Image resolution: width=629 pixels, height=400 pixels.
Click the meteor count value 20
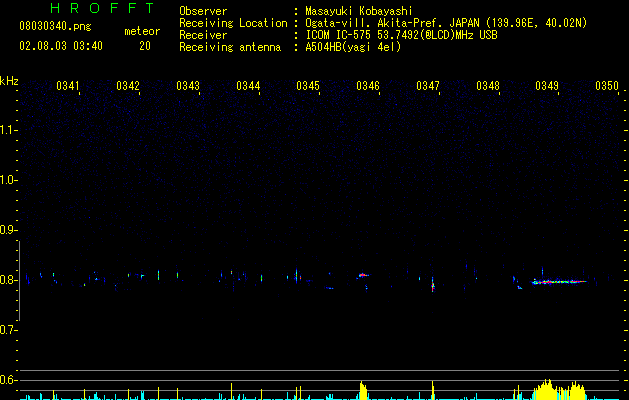pyautogui.click(x=145, y=46)
